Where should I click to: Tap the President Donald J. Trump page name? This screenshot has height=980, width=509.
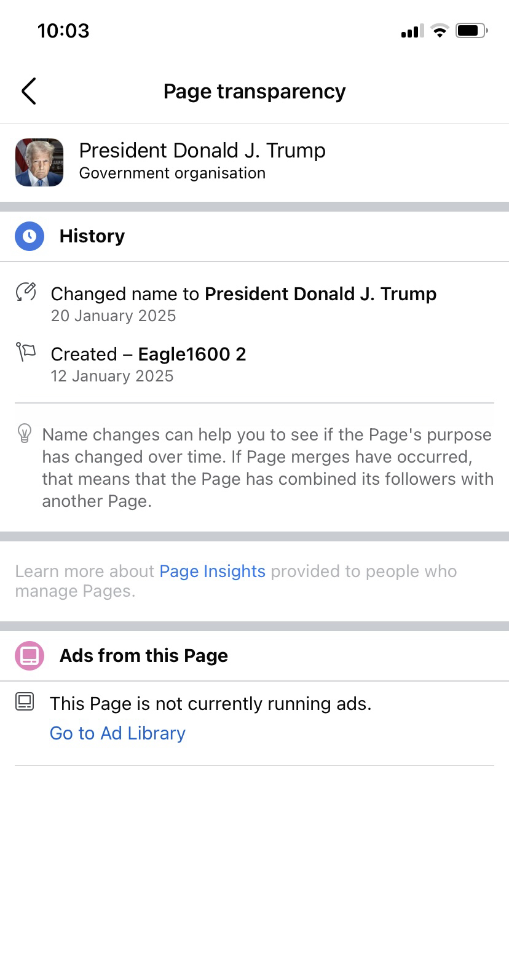pyautogui.click(x=202, y=151)
